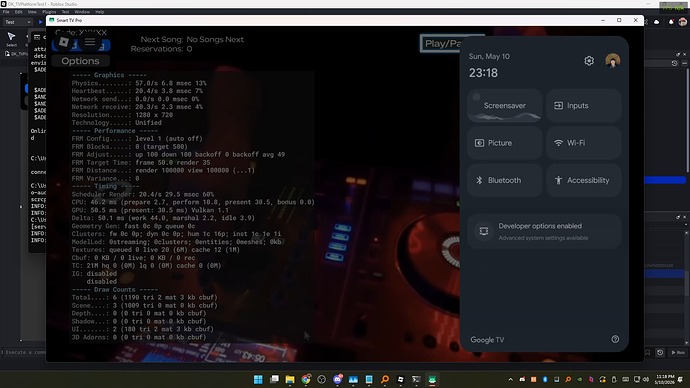Open the Bluetooth tile
This screenshot has height=388, width=690.
(x=505, y=180)
